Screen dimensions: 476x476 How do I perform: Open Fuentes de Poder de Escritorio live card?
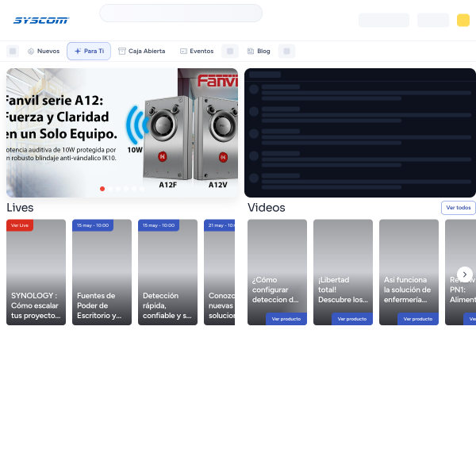pos(102,272)
